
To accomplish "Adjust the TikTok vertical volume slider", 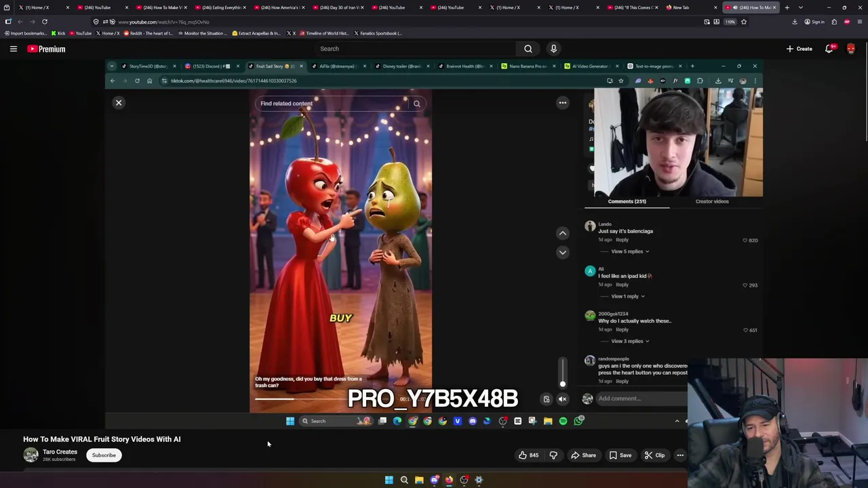I will click(562, 373).
